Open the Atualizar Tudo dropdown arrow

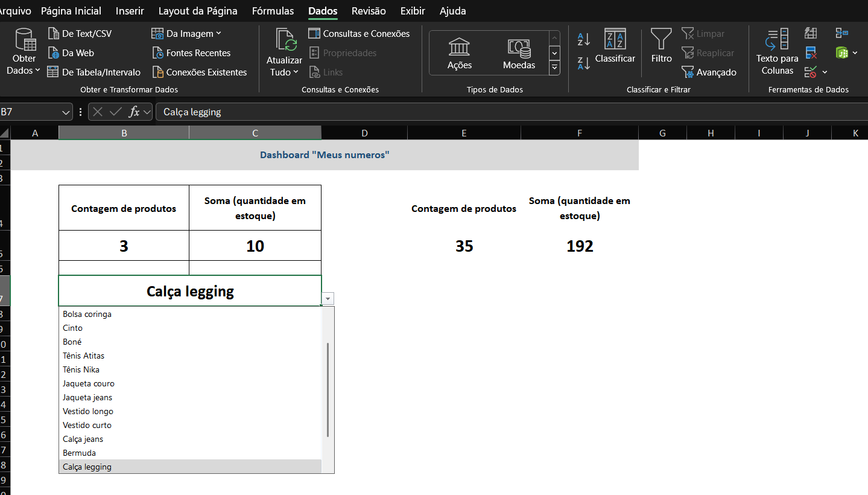296,72
